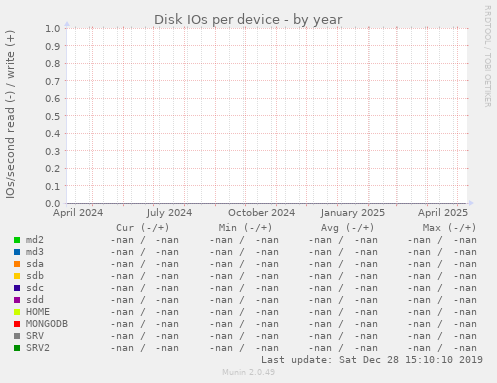
Task: Click the Munin 2.0.49 version text
Action: click(249, 372)
